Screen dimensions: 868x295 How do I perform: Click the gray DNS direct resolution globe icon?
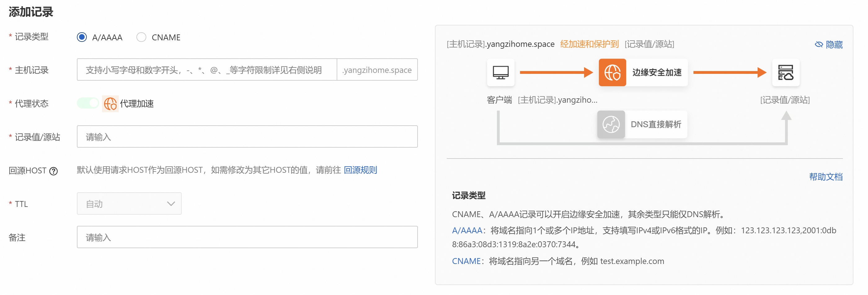point(611,124)
